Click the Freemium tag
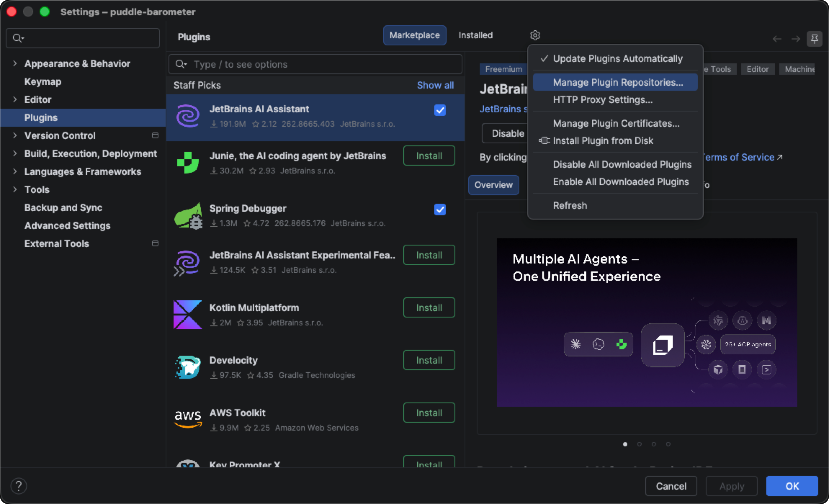The image size is (829, 504). [x=503, y=69]
